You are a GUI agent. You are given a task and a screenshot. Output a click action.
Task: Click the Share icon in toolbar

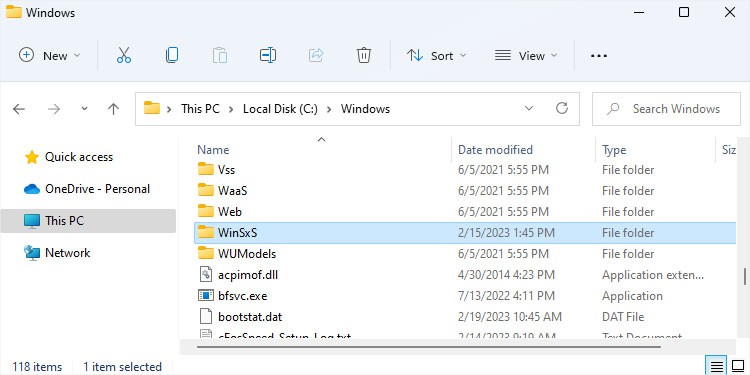pos(316,55)
